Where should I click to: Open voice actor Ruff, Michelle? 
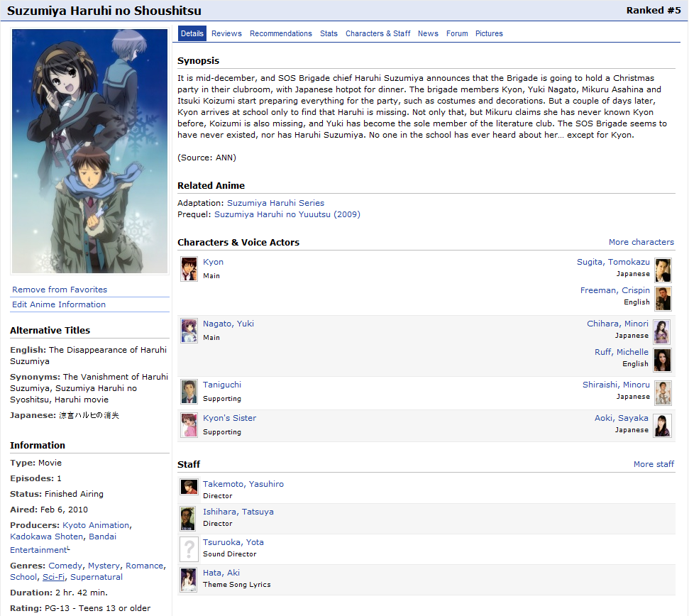tap(622, 353)
